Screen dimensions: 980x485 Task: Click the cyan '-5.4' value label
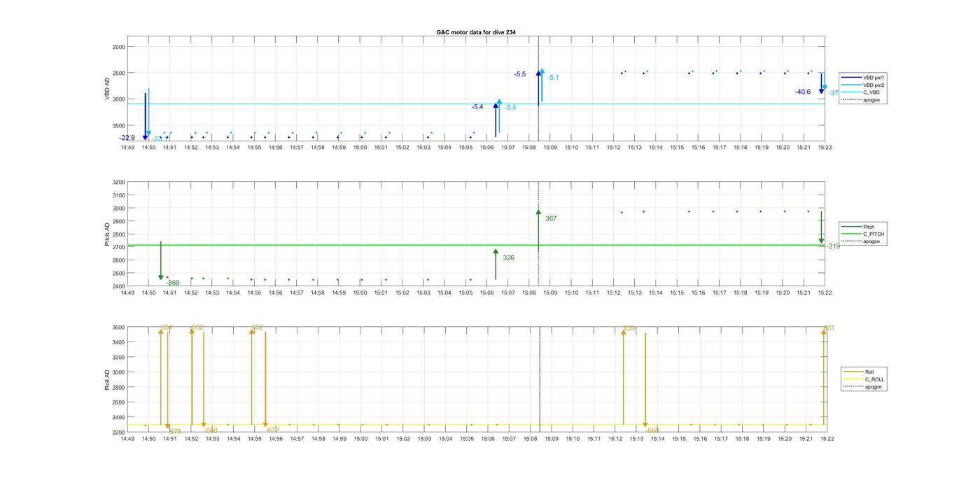pyautogui.click(x=510, y=108)
